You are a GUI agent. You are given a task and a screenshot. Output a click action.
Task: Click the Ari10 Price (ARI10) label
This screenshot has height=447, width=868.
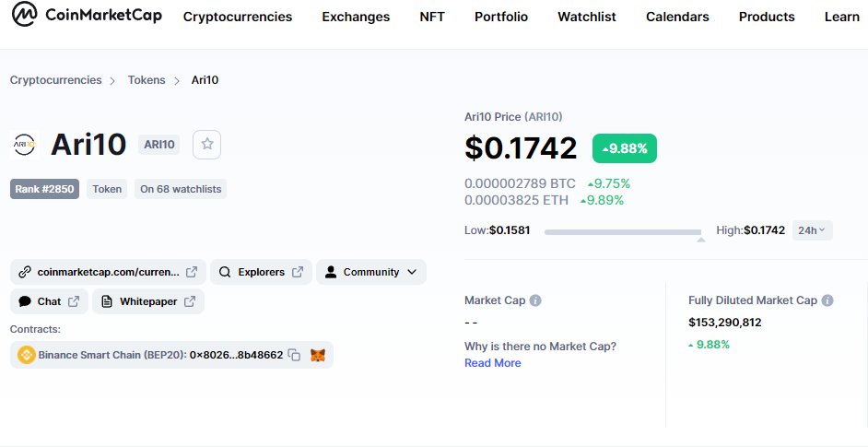(x=513, y=117)
